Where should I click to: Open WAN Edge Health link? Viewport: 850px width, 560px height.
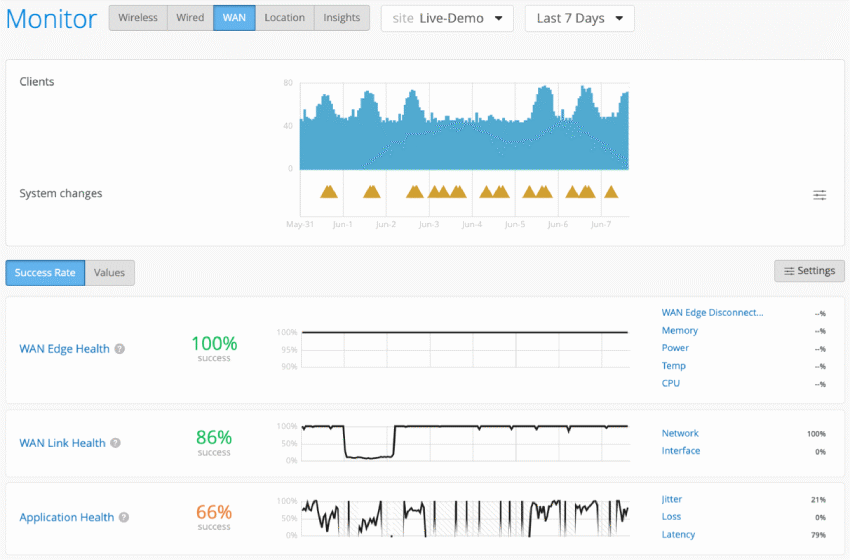64,349
